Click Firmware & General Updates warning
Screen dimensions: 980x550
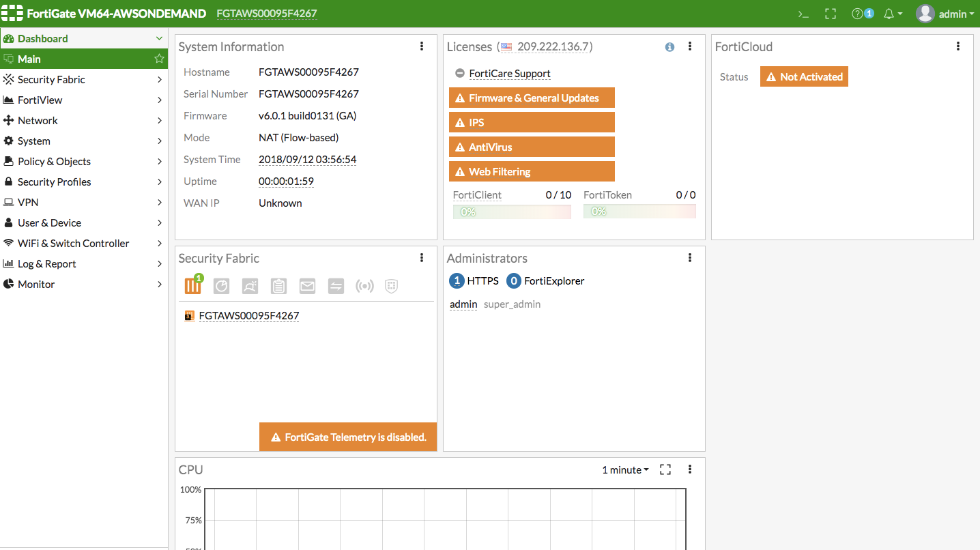coord(532,98)
